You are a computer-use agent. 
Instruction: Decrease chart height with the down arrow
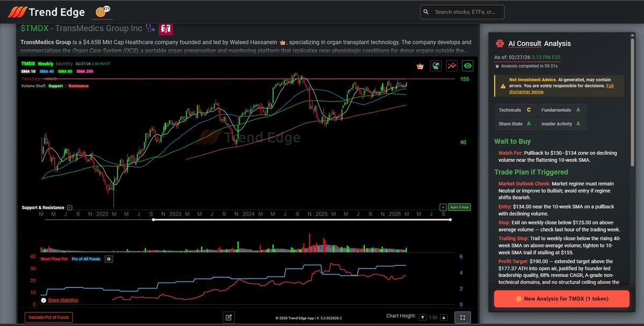(422, 317)
